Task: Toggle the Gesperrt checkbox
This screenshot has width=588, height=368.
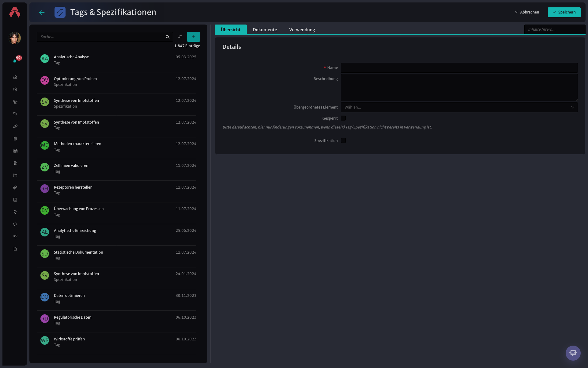Action: [343, 118]
